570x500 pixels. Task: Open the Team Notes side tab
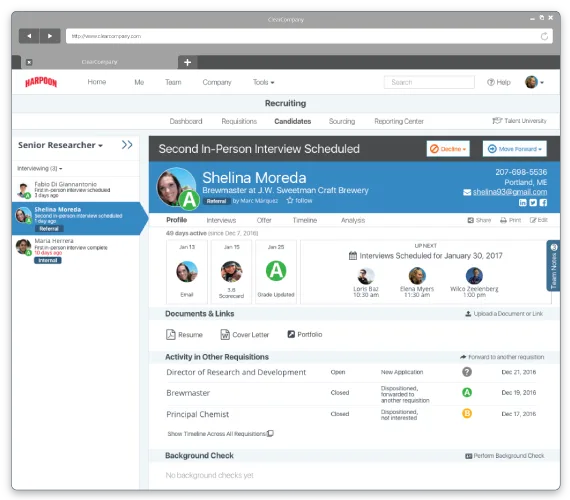(x=553, y=266)
